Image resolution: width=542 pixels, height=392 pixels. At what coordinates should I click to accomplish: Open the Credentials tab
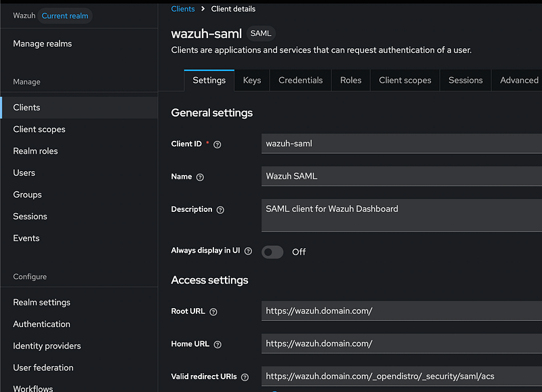click(300, 81)
